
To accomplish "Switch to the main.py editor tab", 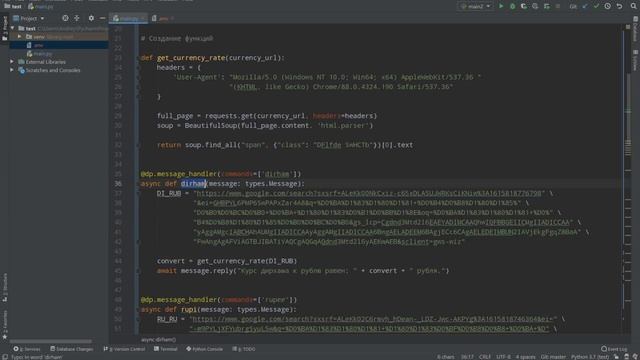I will (128, 18).
